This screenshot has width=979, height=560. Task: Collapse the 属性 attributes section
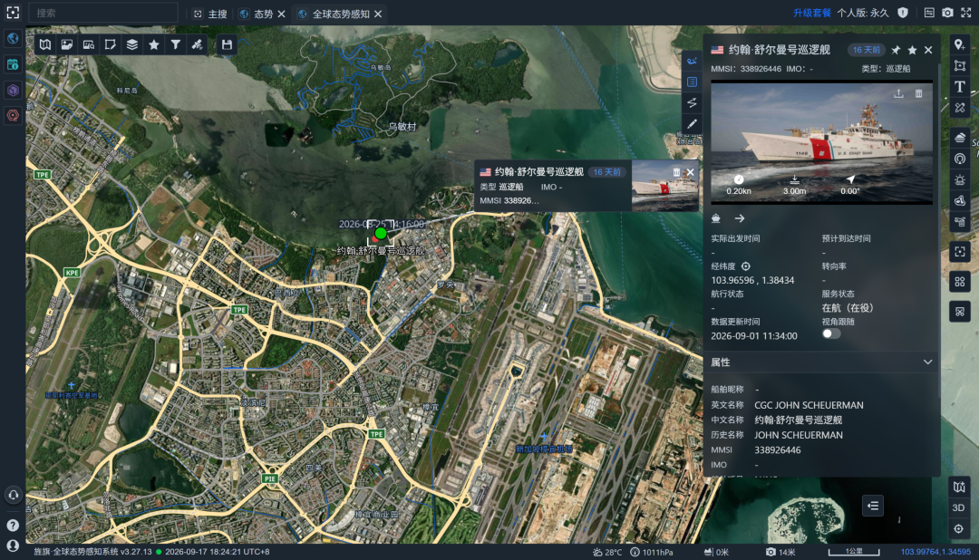coord(928,362)
